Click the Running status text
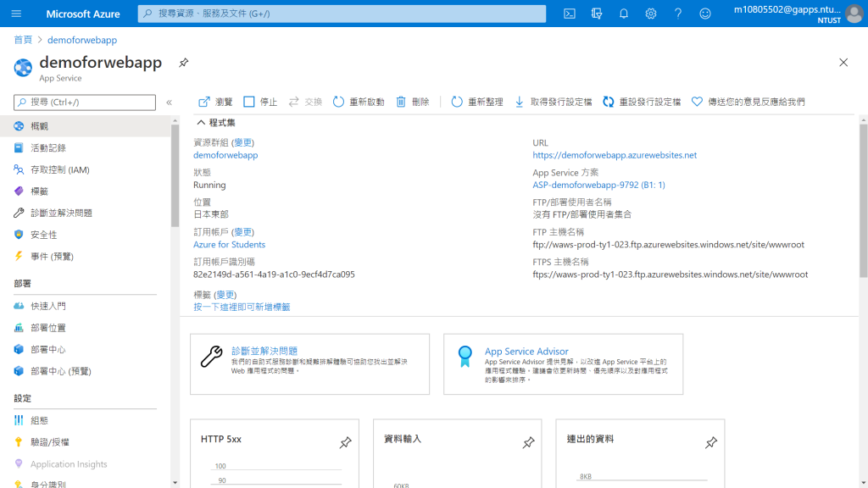The height and width of the screenshot is (488, 868). [209, 185]
